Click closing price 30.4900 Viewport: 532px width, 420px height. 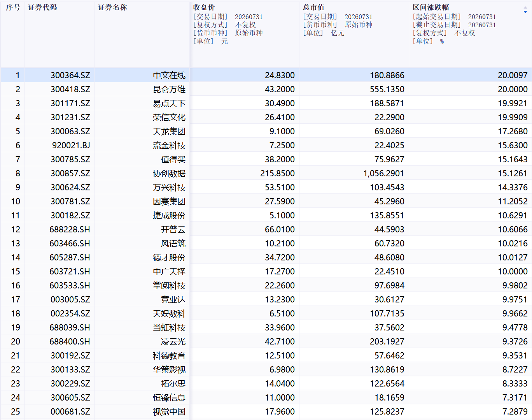[x=280, y=103]
